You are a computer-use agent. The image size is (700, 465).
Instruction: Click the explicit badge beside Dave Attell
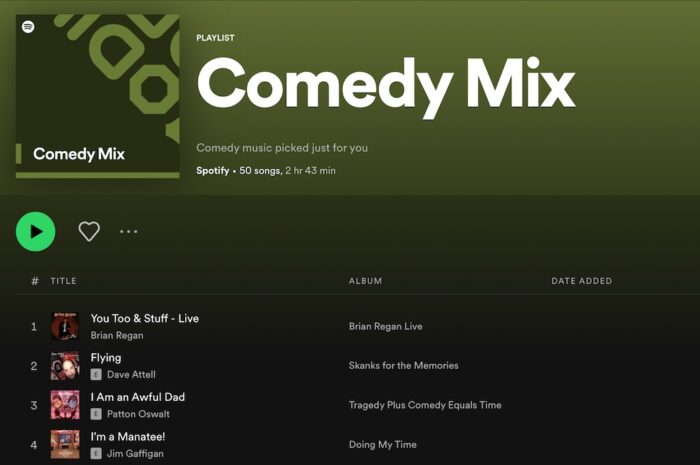tap(96, 374)
